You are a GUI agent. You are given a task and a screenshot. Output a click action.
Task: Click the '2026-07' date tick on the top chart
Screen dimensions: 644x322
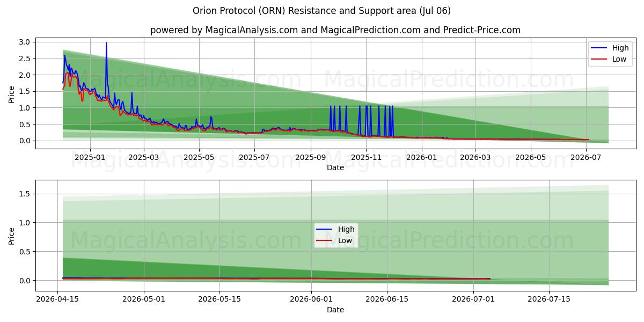[586, 157]
